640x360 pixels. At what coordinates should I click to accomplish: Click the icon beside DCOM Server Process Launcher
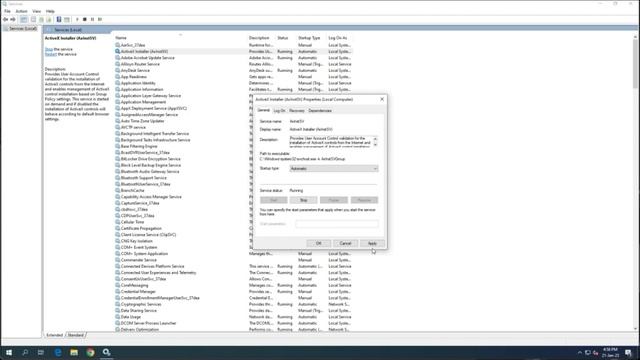[118, 323]
